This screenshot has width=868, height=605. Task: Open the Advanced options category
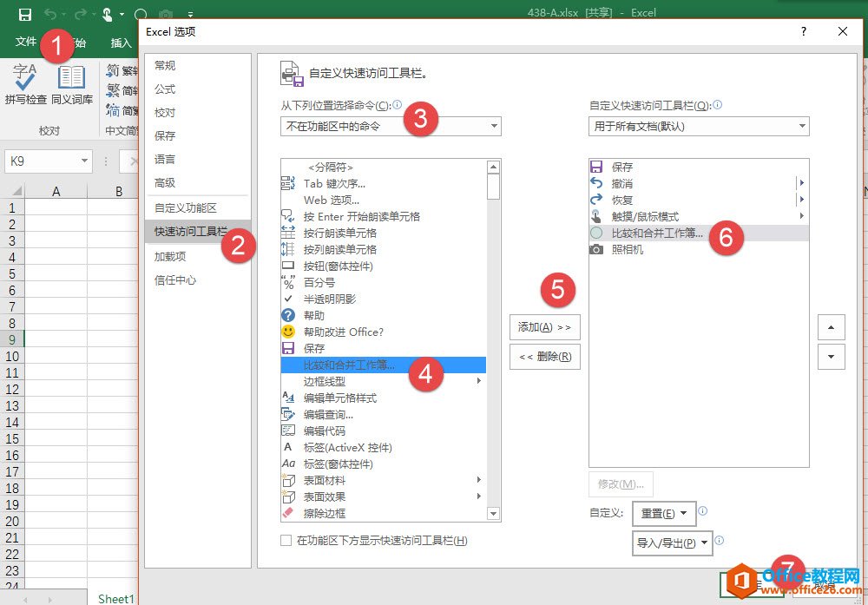coord(165,182)
